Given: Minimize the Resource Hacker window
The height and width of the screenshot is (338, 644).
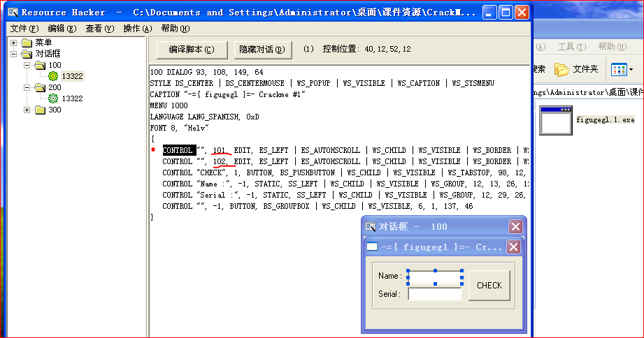Looking at the screenshot, I should coord(489,13).
